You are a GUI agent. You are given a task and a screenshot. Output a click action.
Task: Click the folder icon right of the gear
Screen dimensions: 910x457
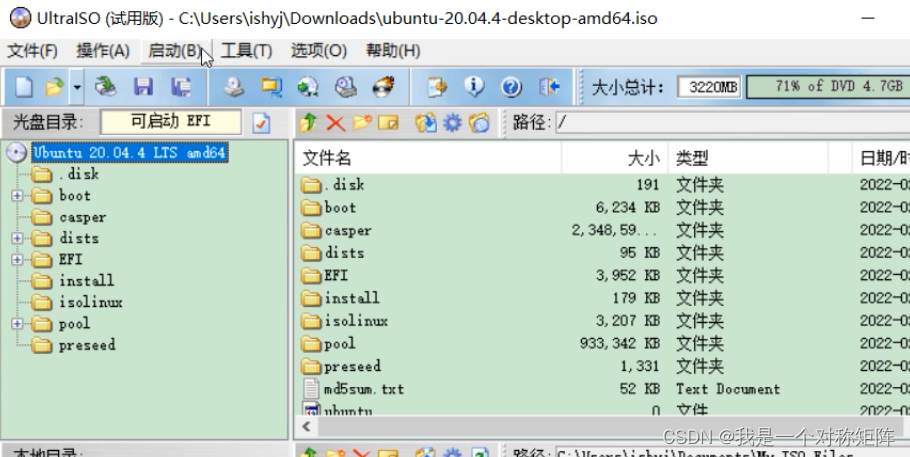pos(479,123)
